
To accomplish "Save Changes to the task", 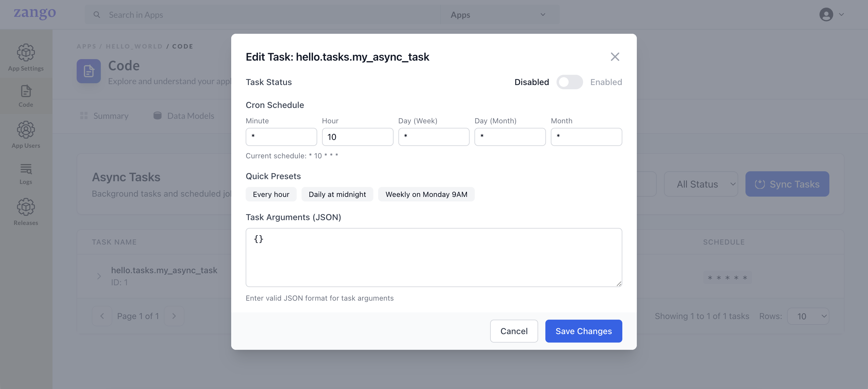I will click(584, 331).
